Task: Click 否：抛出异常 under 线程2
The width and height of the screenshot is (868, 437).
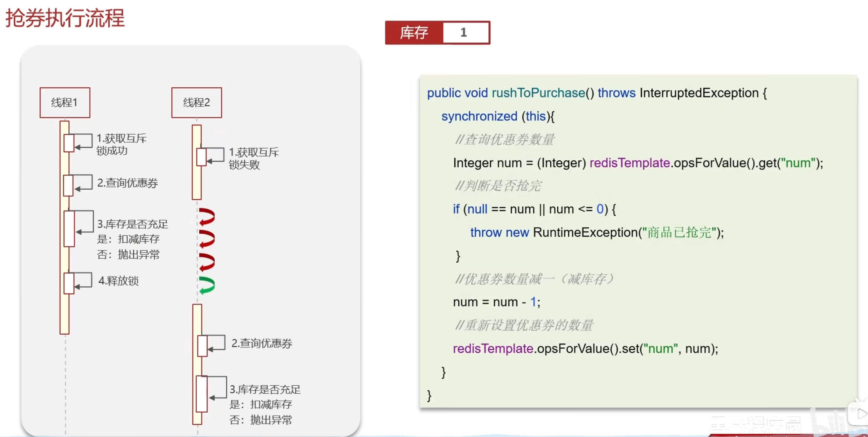Action: tap(260, 420)
